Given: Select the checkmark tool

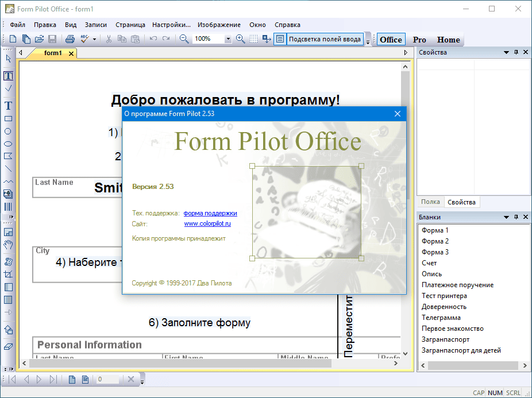Looking at the screenshot, I should point(9,88).
